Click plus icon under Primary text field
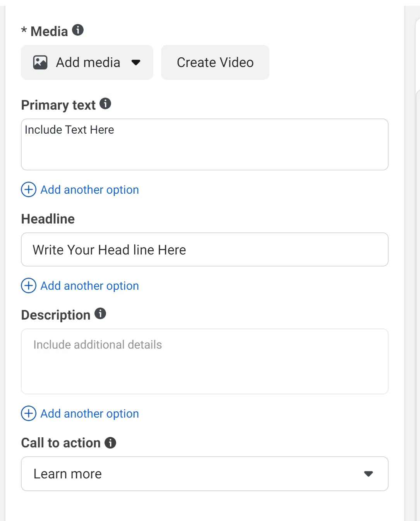The height and width of the screenshot is (521, 420). point(29,189)
